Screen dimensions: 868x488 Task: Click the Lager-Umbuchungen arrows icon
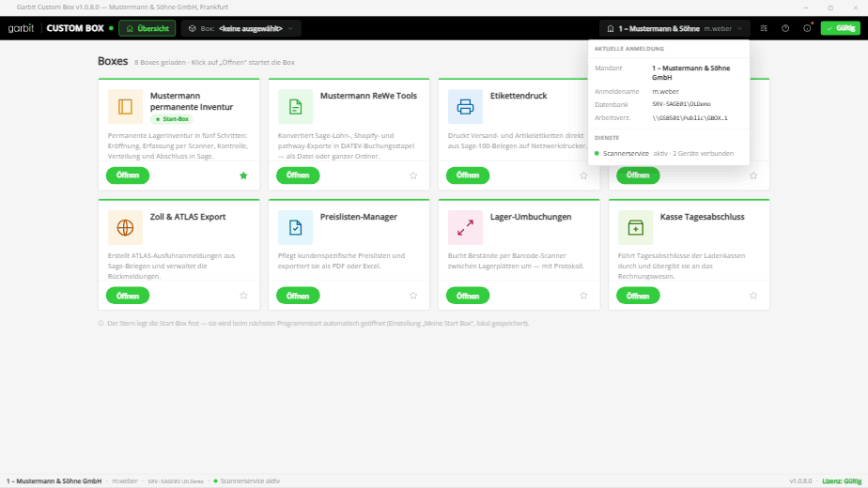tap(465, 227)
